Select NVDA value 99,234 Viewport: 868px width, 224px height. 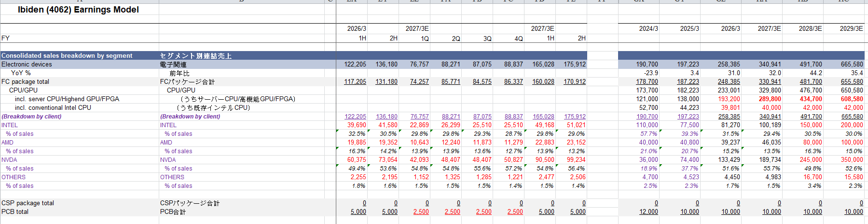tap(576, 160)
